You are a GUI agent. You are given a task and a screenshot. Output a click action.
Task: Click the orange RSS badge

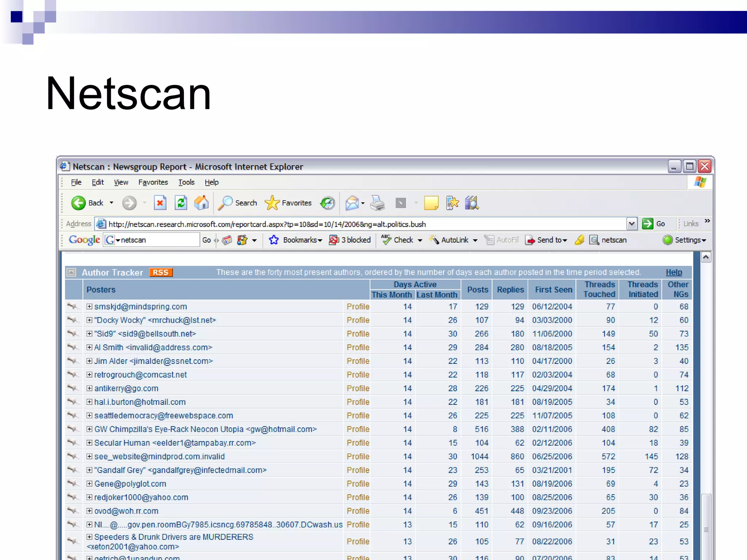161,272
